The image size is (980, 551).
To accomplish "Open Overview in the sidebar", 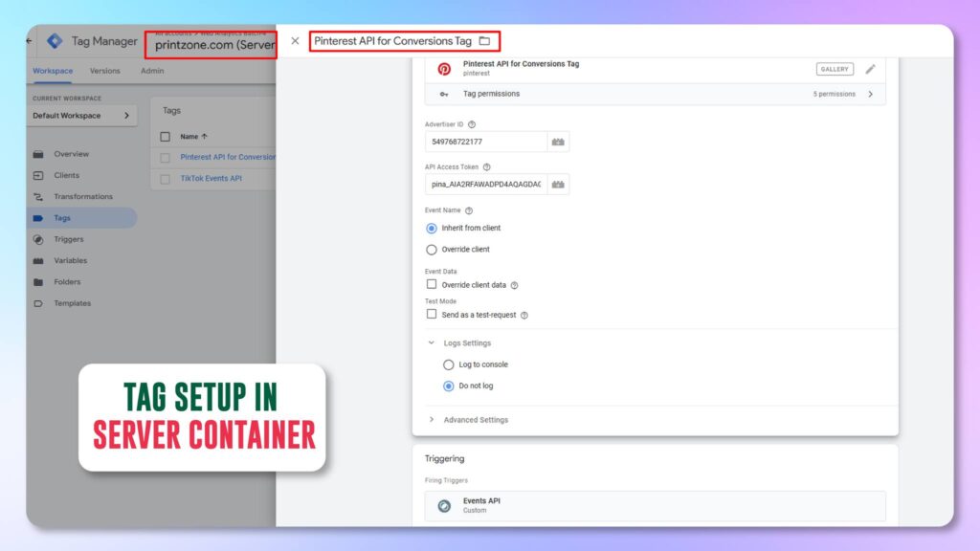I will pyautogui.click(x=71, y=154).
